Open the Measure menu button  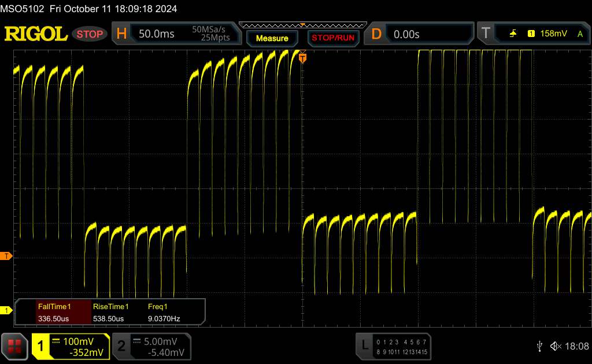point(272,38)
